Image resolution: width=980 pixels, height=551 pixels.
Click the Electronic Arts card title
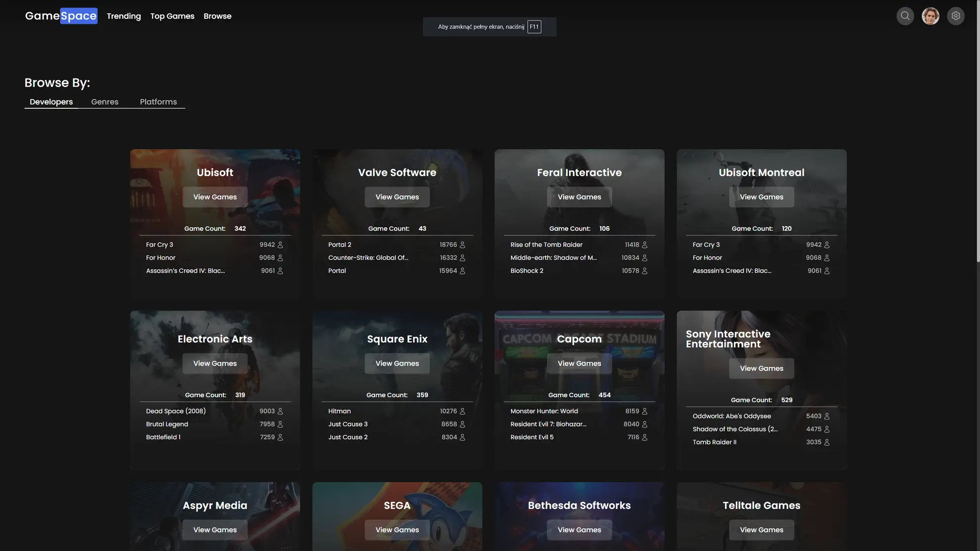pyautogui.click(x=215, y=339)
